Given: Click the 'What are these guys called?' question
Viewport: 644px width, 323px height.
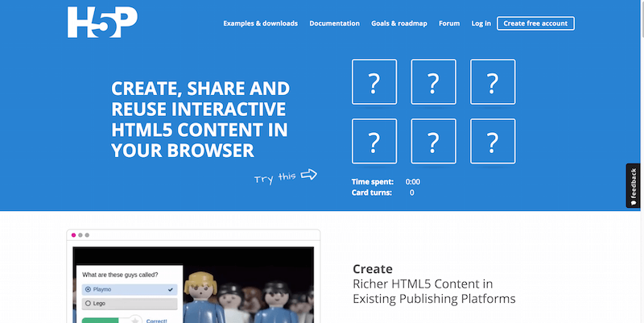Looking at the screenshot, I should point(120,275).
